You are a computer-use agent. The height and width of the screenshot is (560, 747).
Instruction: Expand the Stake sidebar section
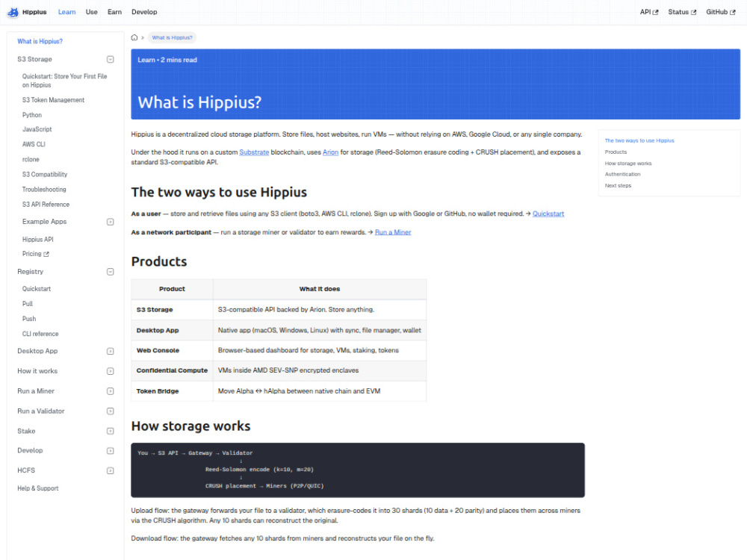tap(110, 432)
